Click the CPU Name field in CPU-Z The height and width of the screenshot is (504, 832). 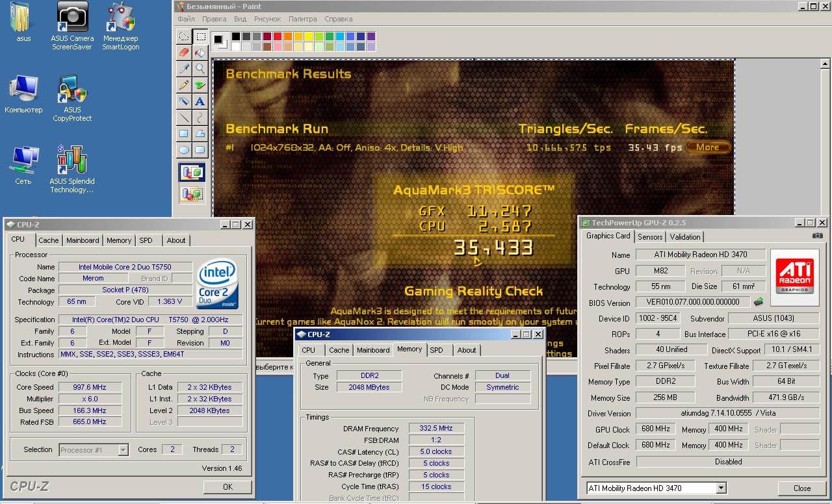tap(125, 267)
